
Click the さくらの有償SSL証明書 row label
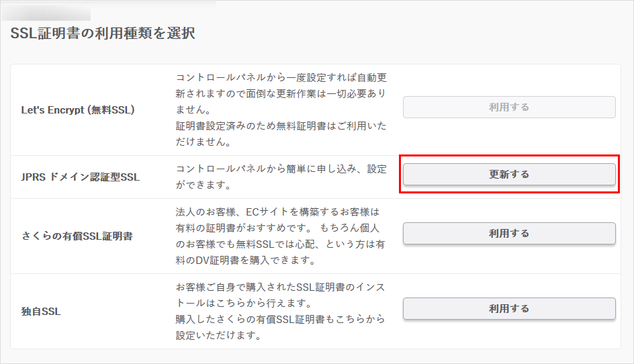(77, 236)
